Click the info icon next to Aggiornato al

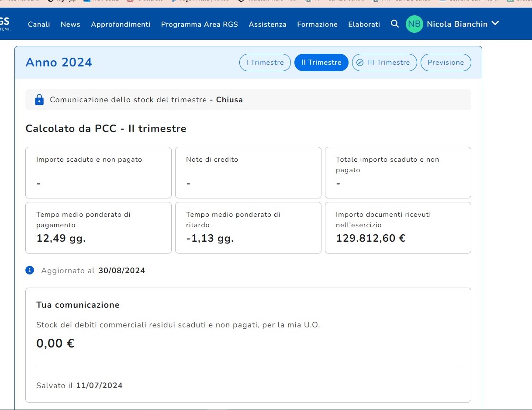point(30,271)
